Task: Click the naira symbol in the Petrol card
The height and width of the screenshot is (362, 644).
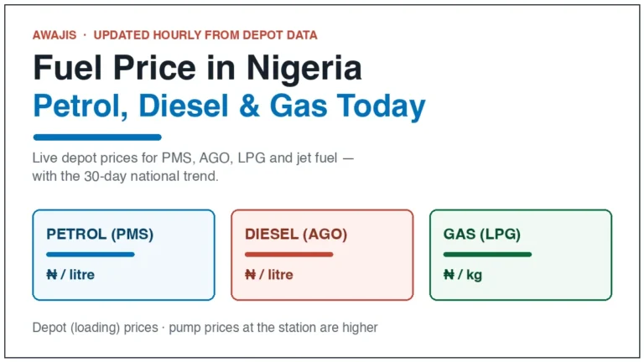Action: pos(52,274)
